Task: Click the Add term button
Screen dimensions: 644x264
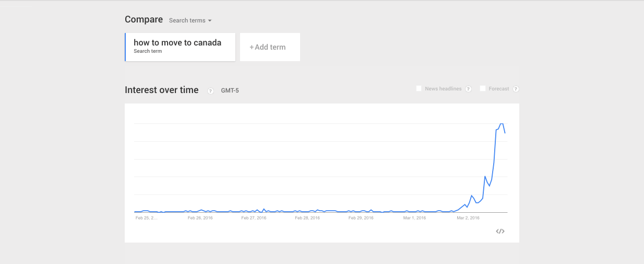Action: click(270, 47)
